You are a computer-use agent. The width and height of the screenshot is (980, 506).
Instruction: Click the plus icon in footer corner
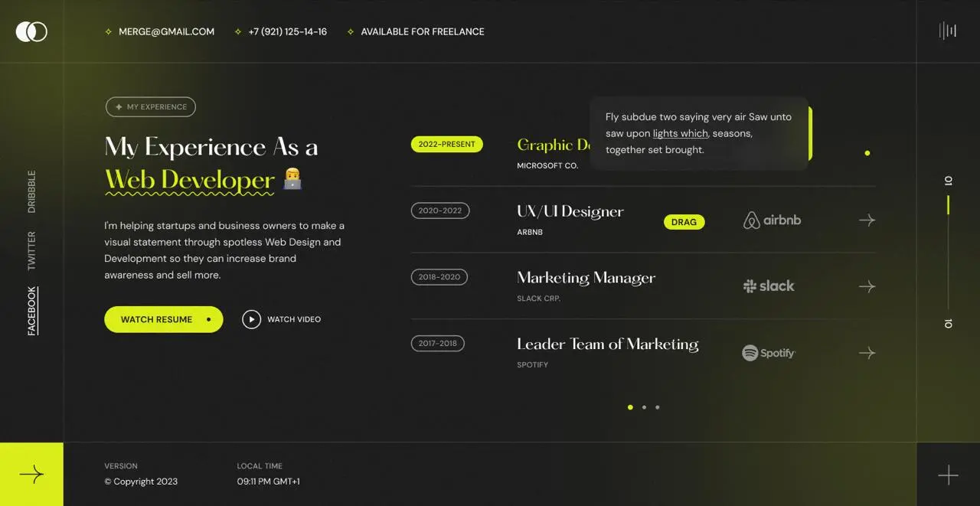point(948,475)
